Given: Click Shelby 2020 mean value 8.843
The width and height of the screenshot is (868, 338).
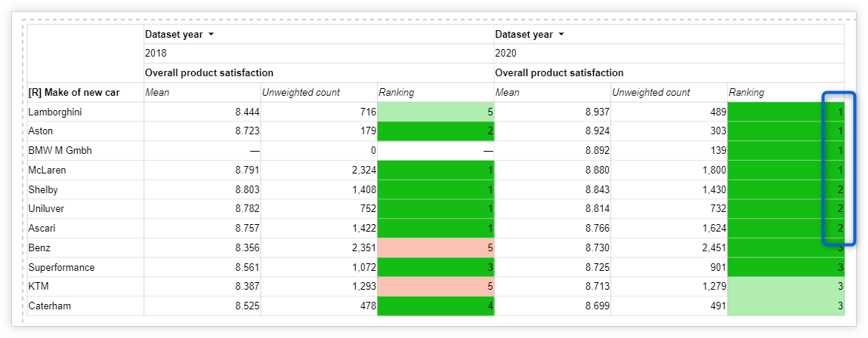Looking at the screenshot, I should coord(598,189).
